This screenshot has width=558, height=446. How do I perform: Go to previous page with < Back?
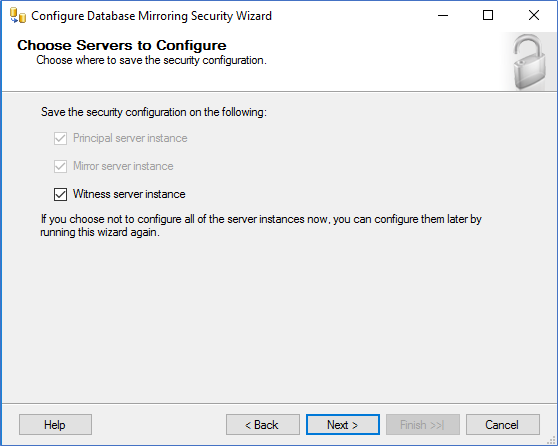tap(263, 424)
